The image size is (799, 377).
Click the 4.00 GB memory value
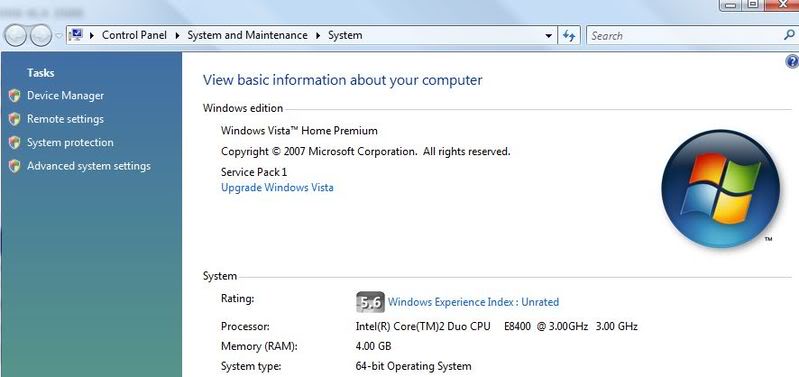373,346
